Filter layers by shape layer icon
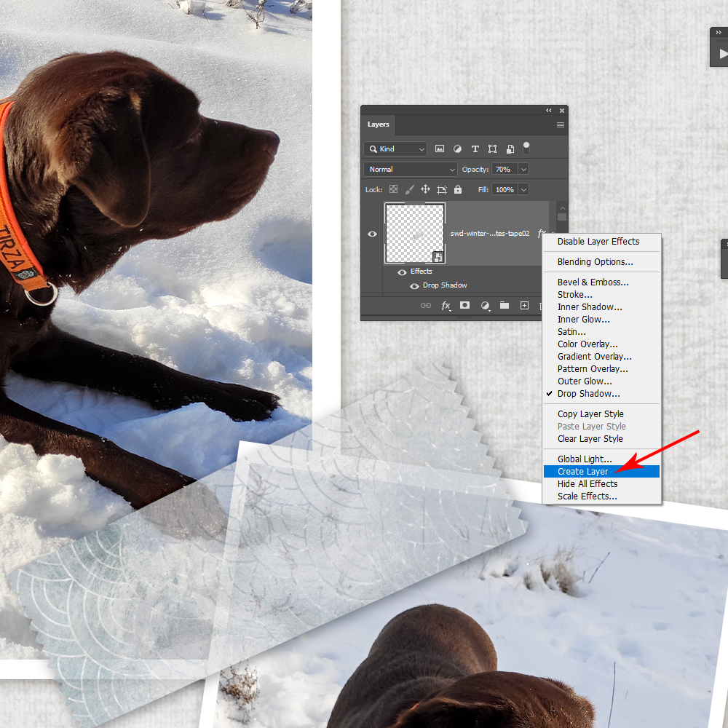Screen dimensions: 728x728 493,149
